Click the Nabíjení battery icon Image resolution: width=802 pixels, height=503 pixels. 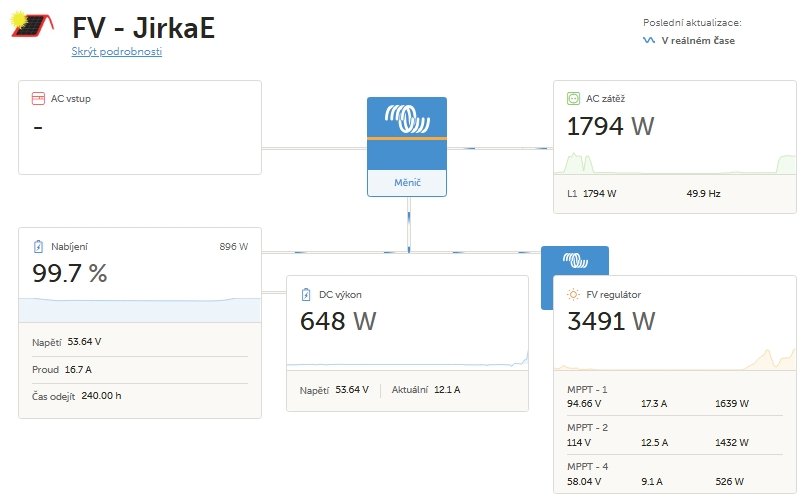(38, 247)
